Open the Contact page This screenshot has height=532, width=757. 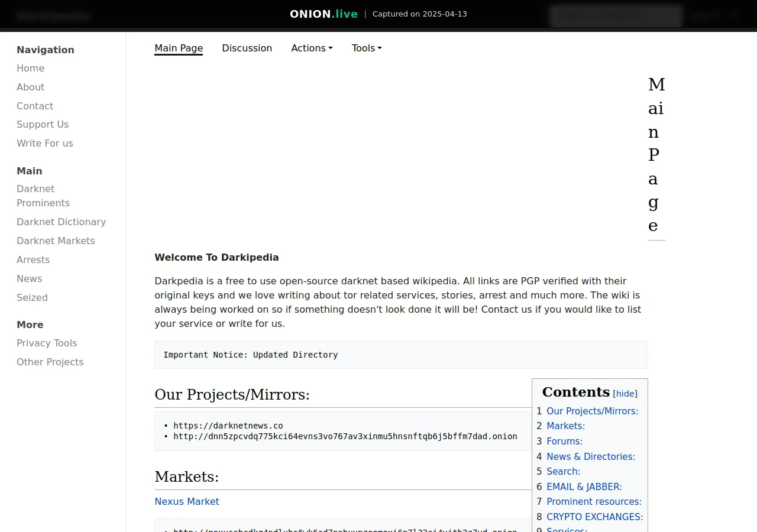(x=35, y=106)
